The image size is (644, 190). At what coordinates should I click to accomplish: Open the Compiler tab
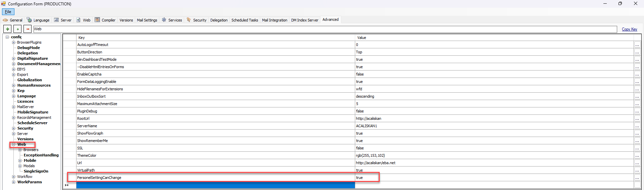(x=105, y=20)
